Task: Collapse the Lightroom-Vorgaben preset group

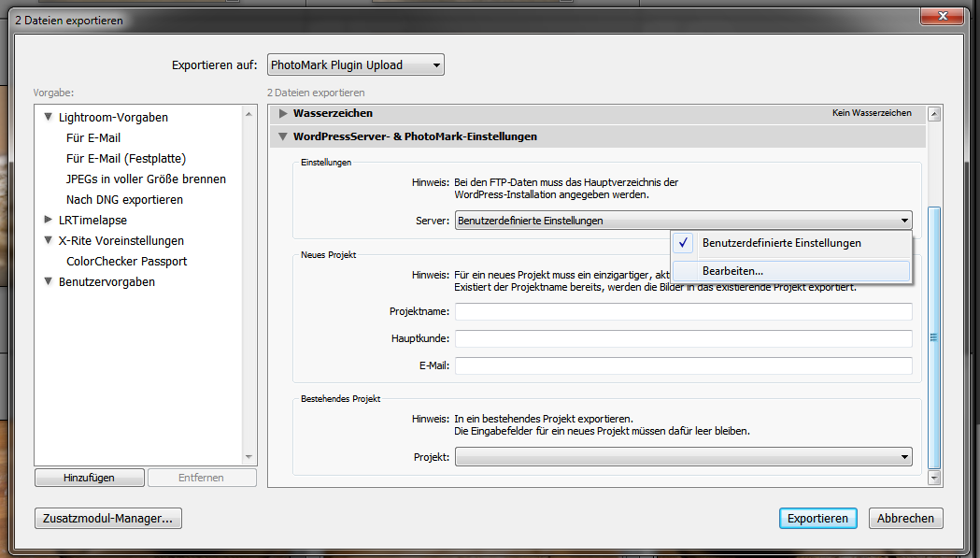Action: [x=49, y=118]
